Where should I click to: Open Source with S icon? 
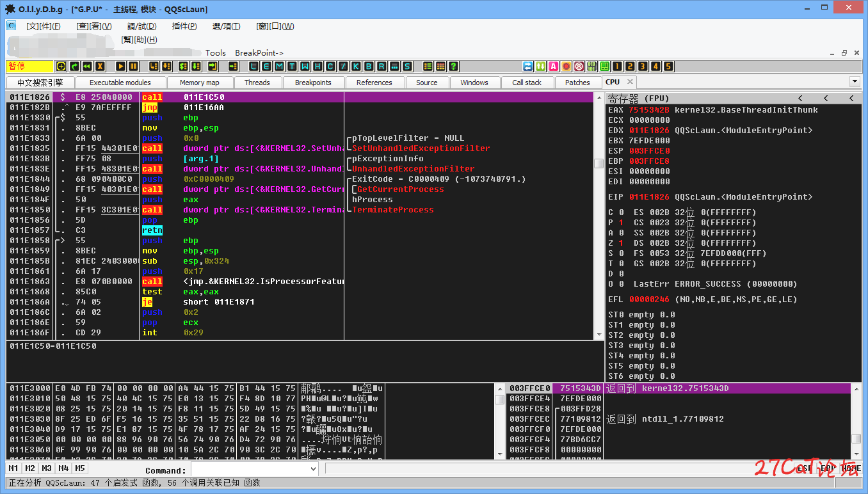407,67
